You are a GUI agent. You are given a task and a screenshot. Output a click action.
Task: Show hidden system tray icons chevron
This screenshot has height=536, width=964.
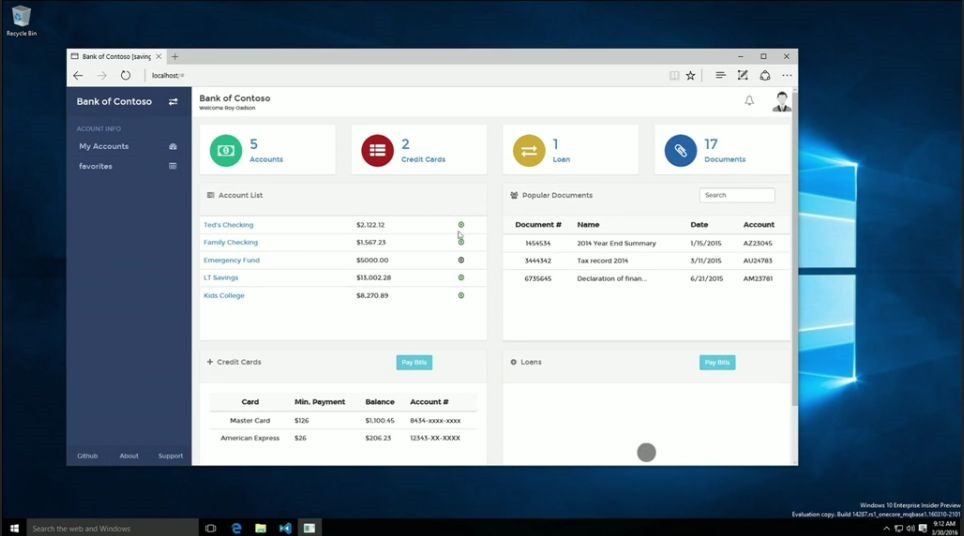click(x=886, y=529)
